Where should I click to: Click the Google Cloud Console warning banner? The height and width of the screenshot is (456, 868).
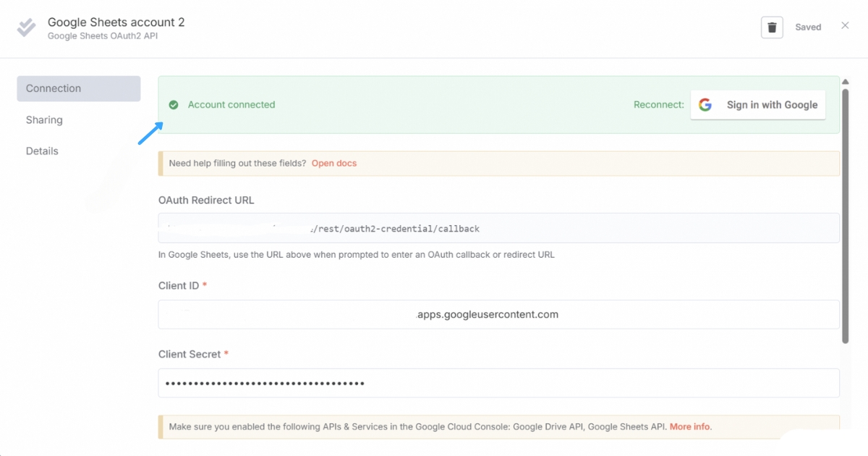pos(499,426)
